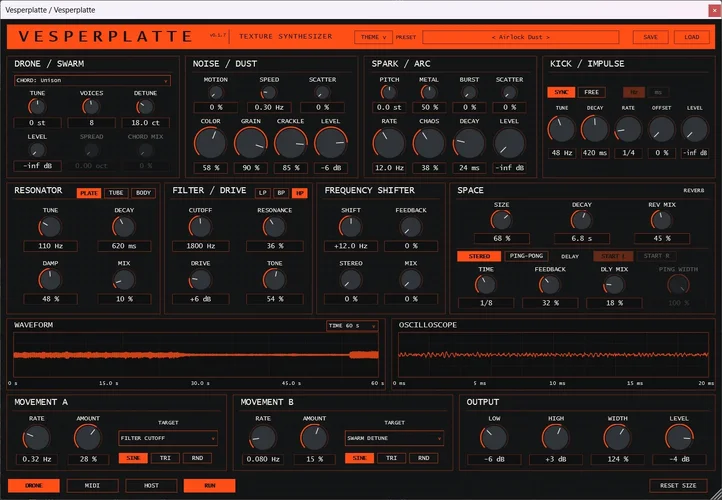Click the METAL knob in Spark / Arc
This screenshot has width=722, height=500.
429,93
